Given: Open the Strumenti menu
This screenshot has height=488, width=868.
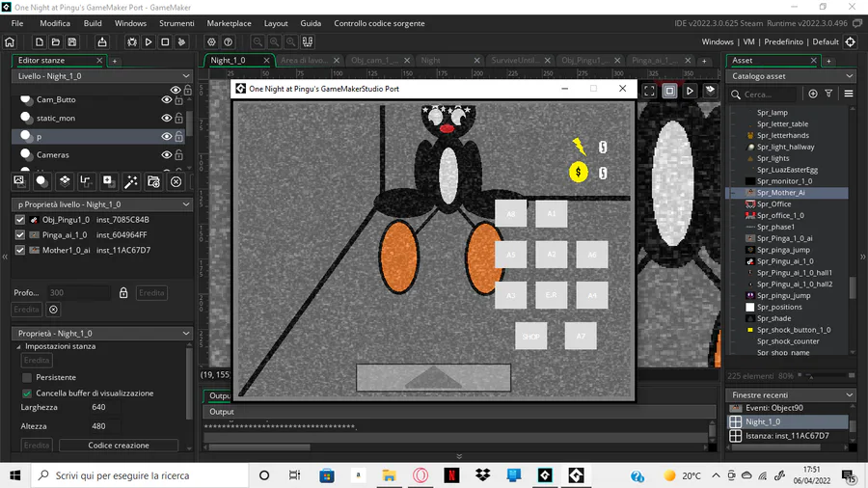Looking at the screenshot, I should coord(176,23).
